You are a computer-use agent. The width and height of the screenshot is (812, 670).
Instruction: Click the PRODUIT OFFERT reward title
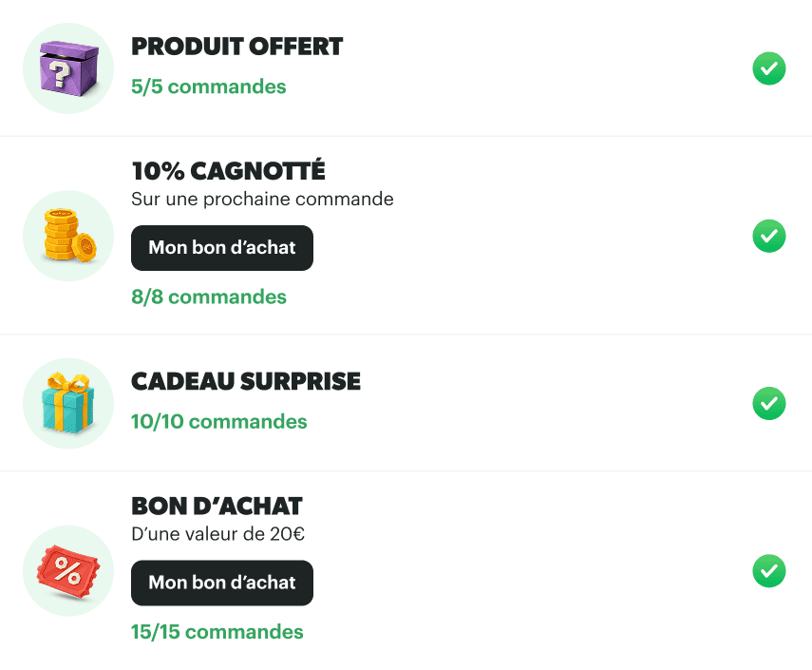(236, 46)
